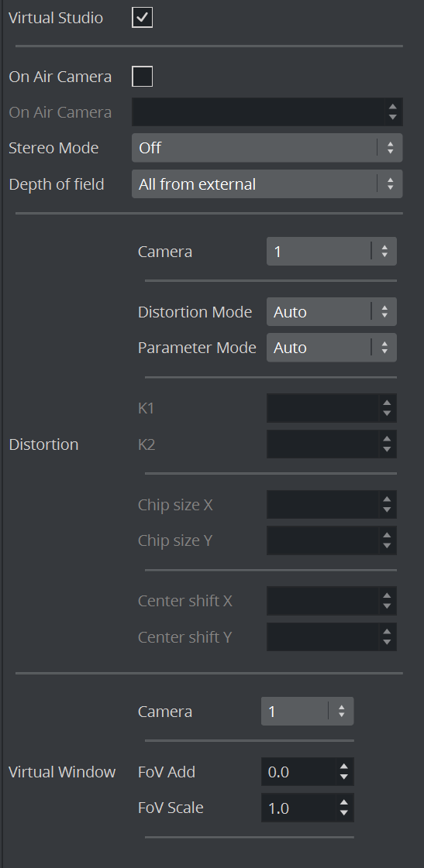
Task: Click the On Air Camera field spinner arrows
Action: [x=393, y=112]
